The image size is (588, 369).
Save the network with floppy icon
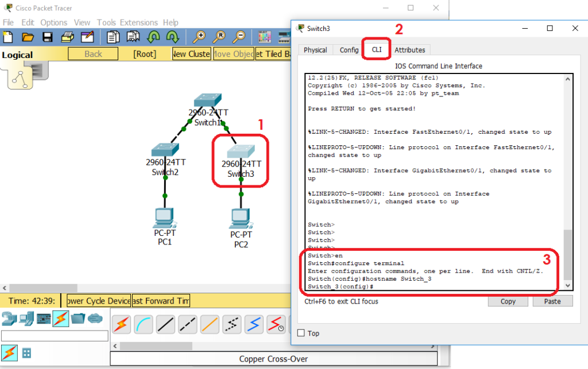point(48,37)
